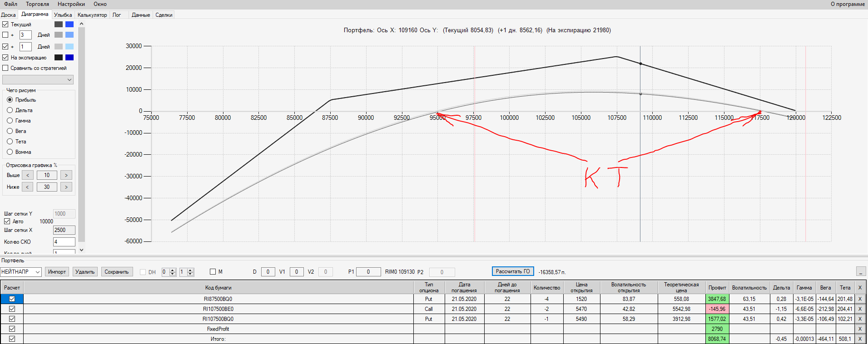This screenshot has width=868, height=344.
Task: Open the Торговля menu
Action: pos(37,4)
